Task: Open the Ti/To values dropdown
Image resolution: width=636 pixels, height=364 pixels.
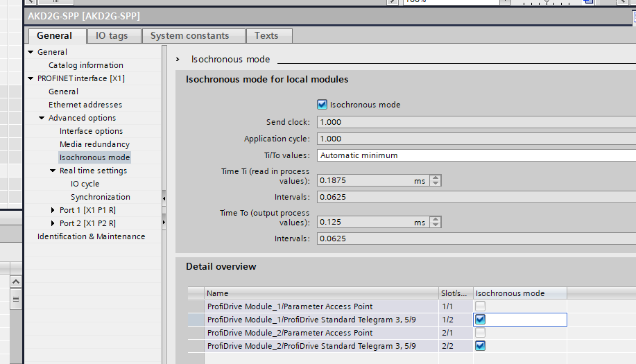Action: pos(476,155)
